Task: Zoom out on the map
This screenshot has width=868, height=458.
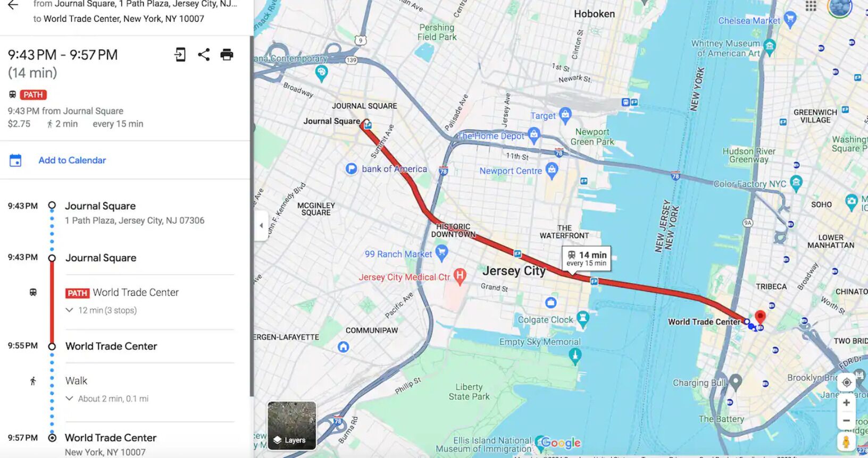Action: (x=846, y=420)
